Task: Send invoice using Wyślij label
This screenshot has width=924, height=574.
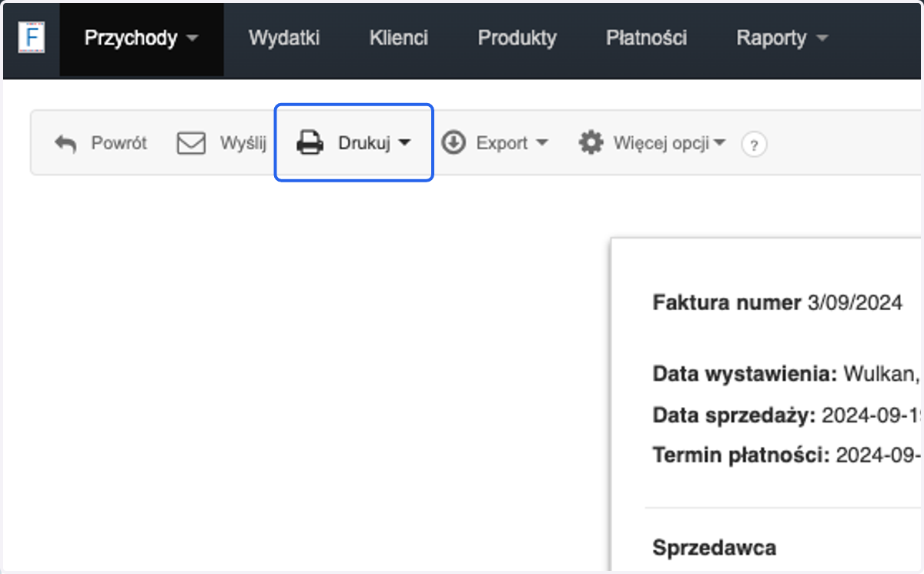Action: point(243,143)
